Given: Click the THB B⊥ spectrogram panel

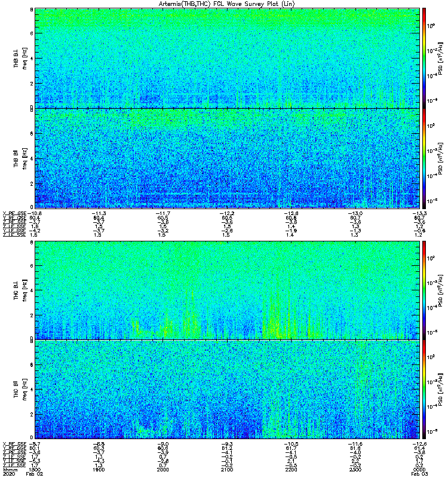Looking at the screenshot, I should pos(227,58).
